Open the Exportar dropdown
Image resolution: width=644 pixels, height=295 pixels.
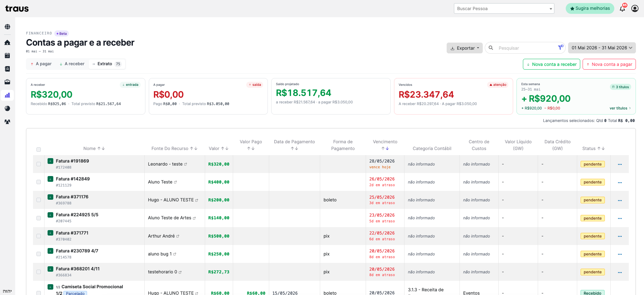465,48
